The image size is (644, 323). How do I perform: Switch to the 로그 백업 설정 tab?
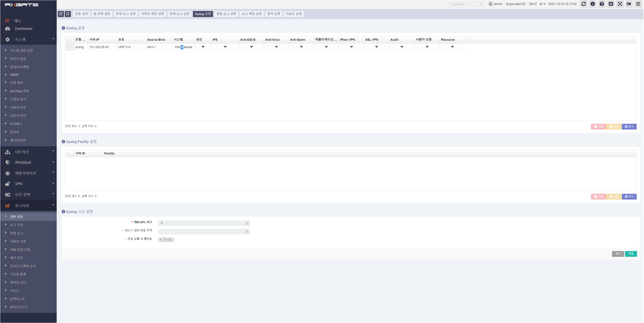[252, 14]
